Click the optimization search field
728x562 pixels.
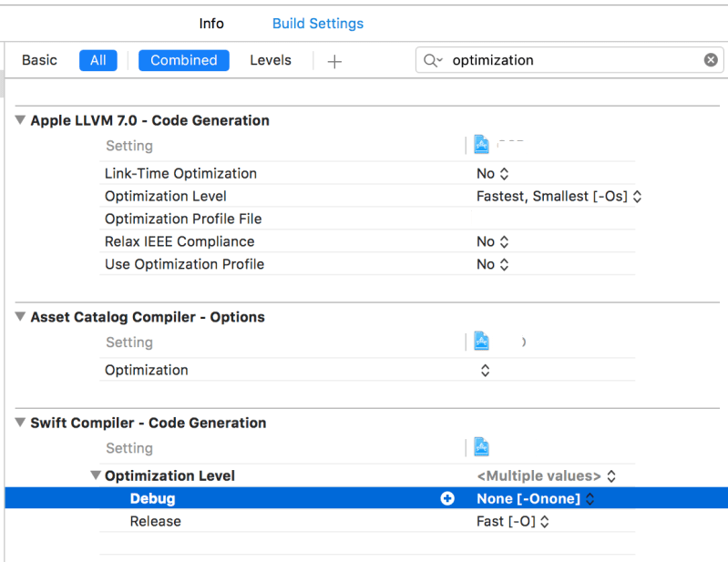coord(574,60)
